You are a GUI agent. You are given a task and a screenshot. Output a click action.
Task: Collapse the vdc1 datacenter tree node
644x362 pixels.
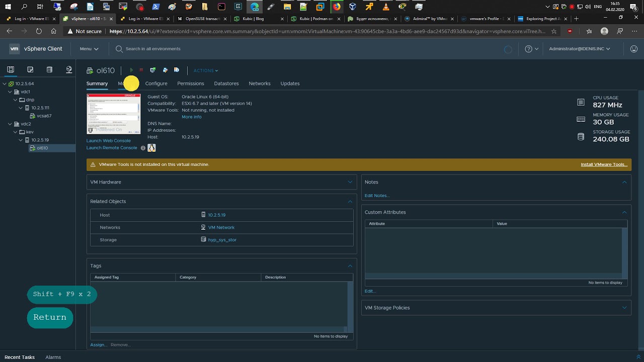click(x=10, y=92)
